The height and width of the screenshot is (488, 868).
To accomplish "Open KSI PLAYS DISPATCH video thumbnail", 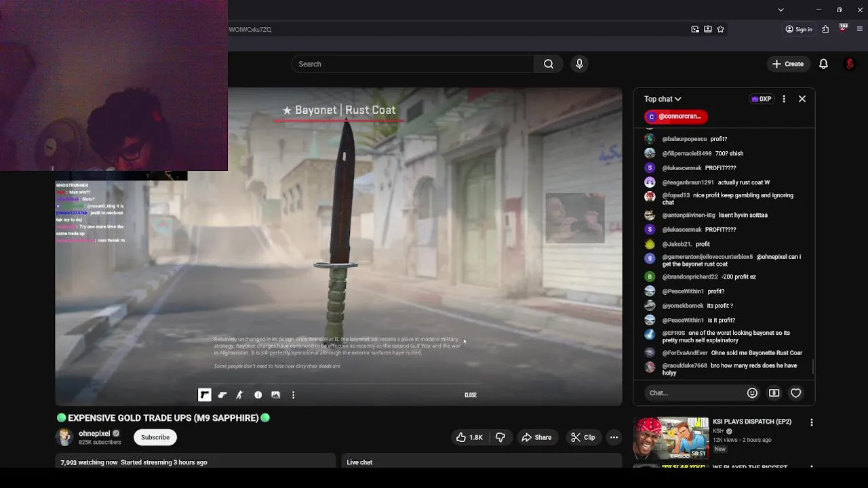I will (x=671, y=438).
